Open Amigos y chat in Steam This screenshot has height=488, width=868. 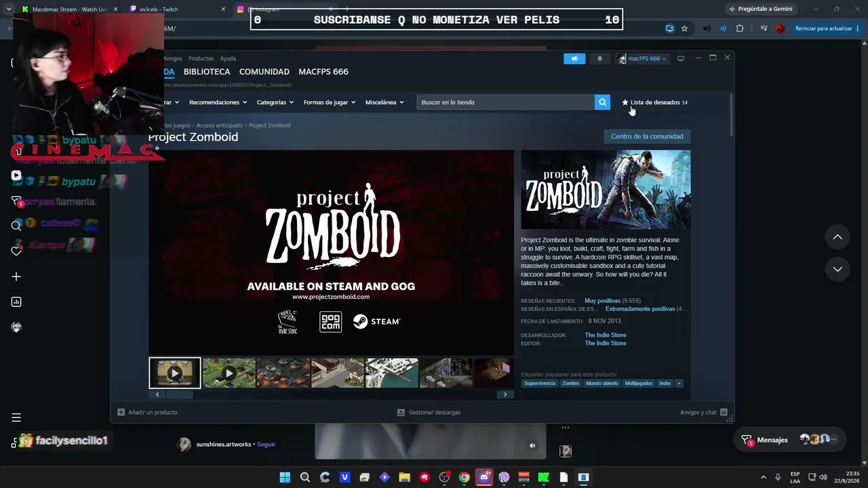(x=704, y=412)
